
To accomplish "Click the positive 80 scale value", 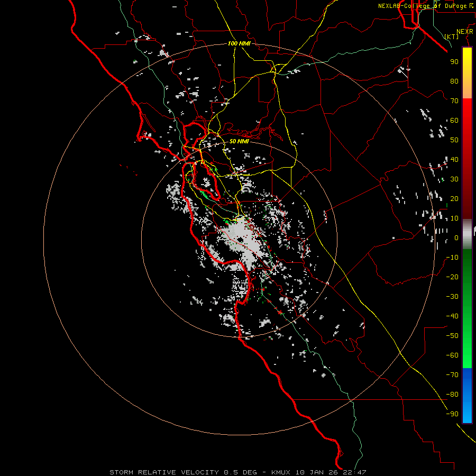I will (x=454, y=81).
